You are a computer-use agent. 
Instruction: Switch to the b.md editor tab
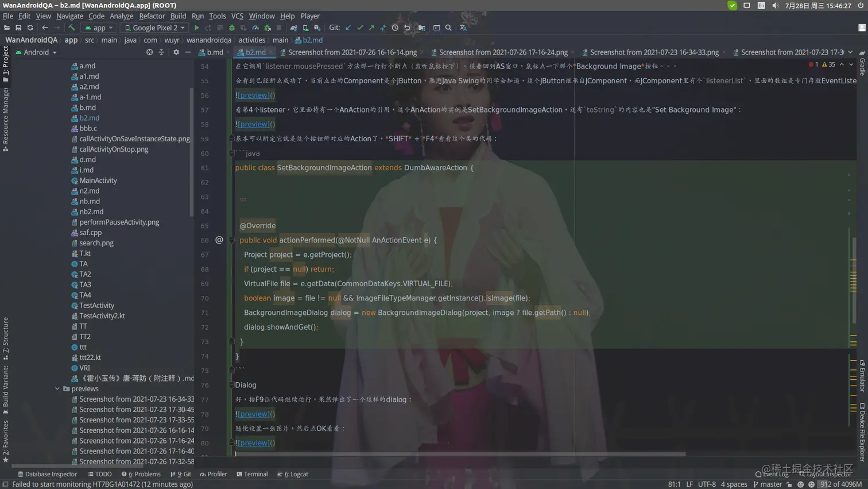pos(215,52)
